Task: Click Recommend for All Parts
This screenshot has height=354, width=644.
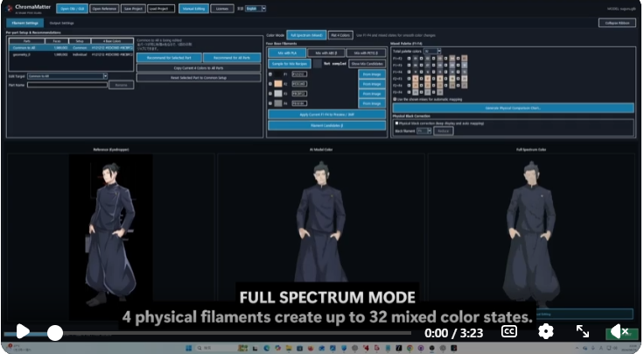Action: pyautogui.click(x=232, y=58)
